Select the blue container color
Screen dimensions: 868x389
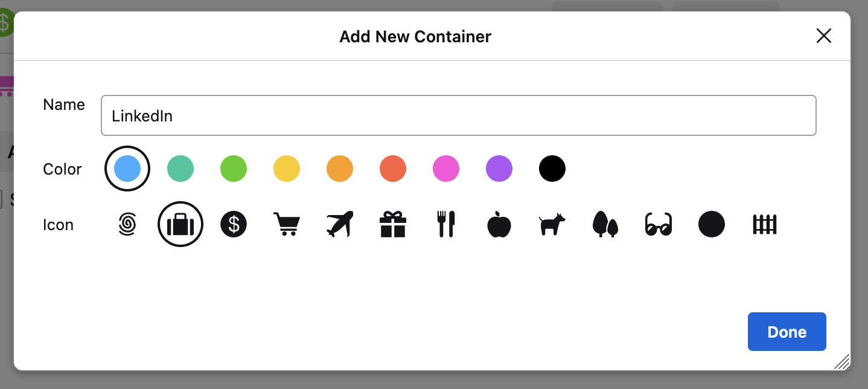(x=127, y=169)
